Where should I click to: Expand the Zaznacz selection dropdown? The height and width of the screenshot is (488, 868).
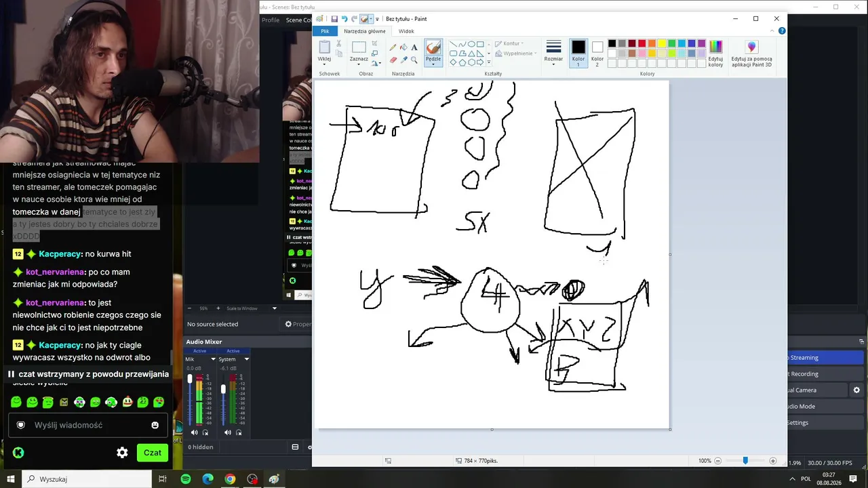tap(359, 63)
